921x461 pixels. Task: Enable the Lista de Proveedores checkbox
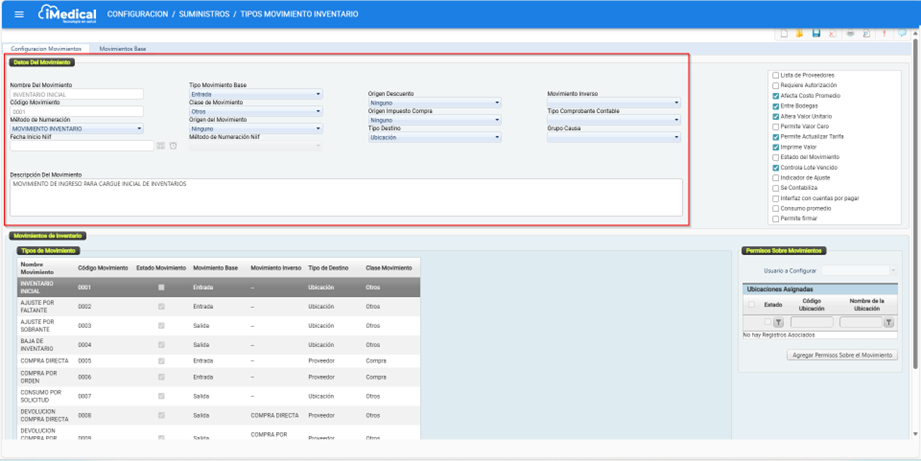point(776,75)
